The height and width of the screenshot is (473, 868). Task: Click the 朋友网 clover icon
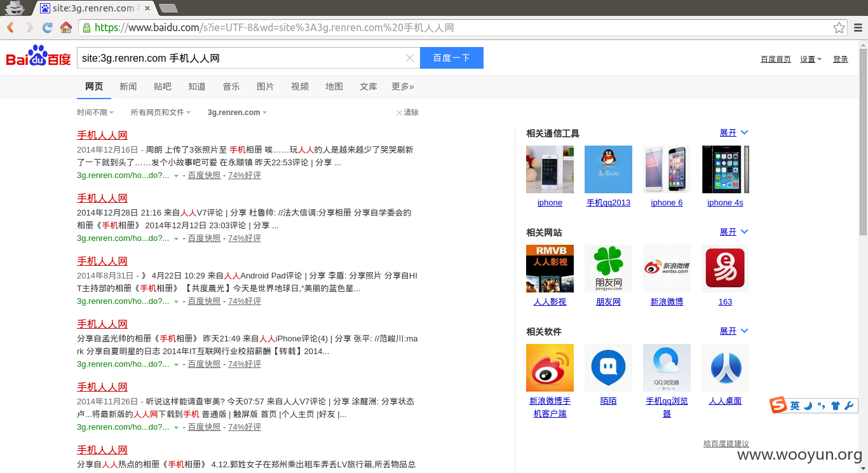(x=608, y=268)
